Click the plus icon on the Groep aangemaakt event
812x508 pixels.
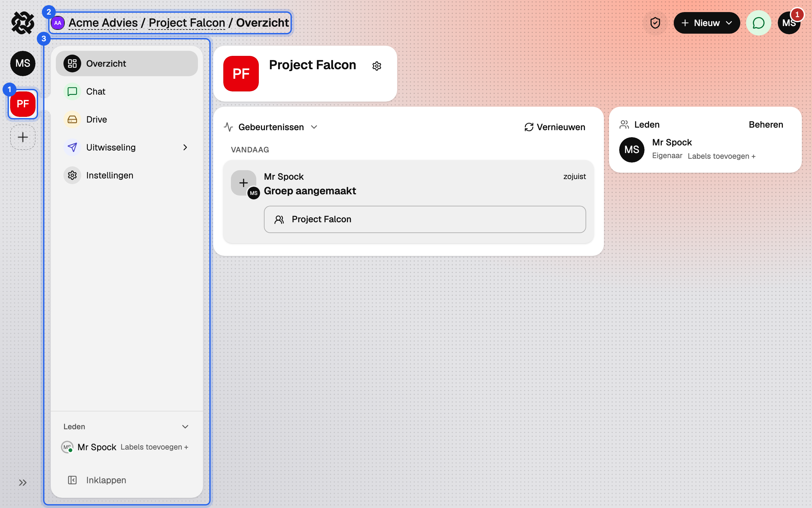coord(244,183)
